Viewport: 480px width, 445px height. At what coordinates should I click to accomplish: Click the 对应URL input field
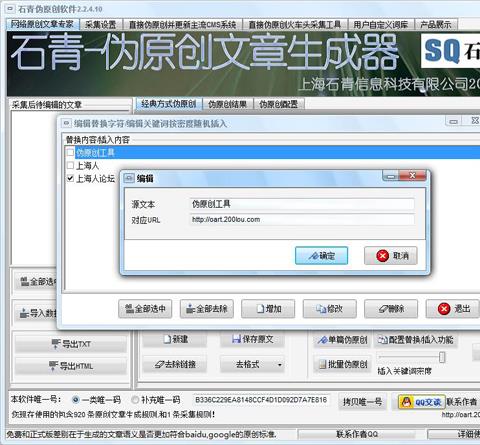(302, 219)
